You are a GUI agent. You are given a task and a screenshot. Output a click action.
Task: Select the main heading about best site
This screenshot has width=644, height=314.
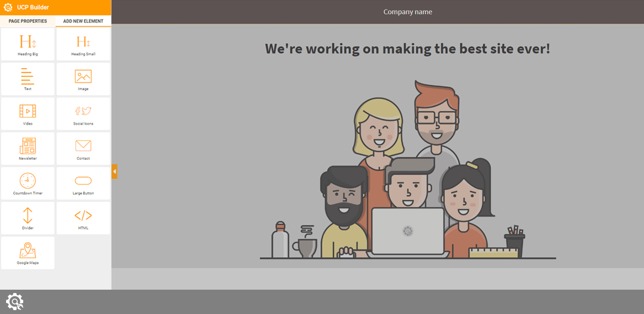click(x=407, y=49)
